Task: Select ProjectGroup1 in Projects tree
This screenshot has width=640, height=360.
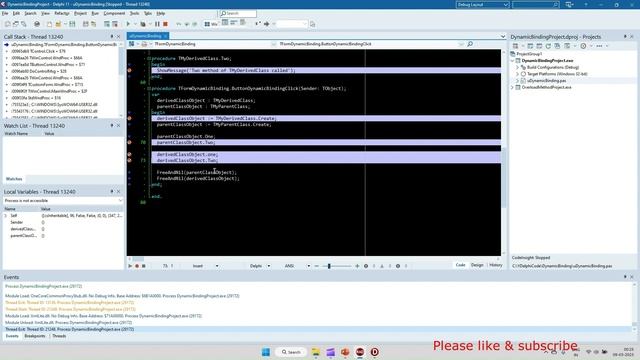Action: [x=529, y=54]
